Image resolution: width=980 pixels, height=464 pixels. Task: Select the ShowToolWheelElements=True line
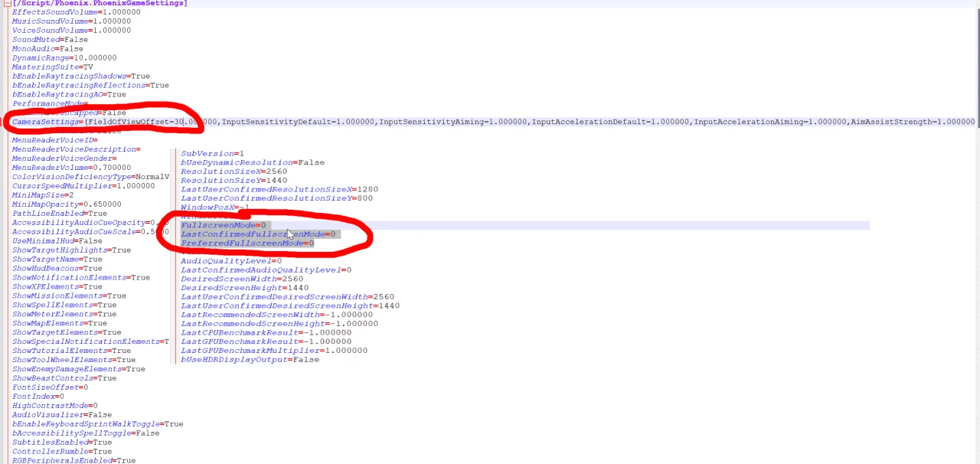[x=73, y=361]
